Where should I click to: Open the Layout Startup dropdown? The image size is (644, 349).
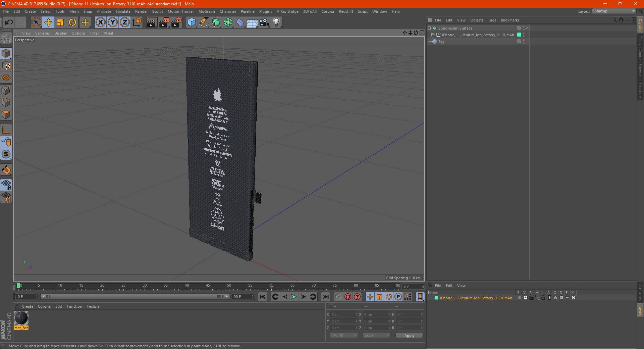[614, 11]
